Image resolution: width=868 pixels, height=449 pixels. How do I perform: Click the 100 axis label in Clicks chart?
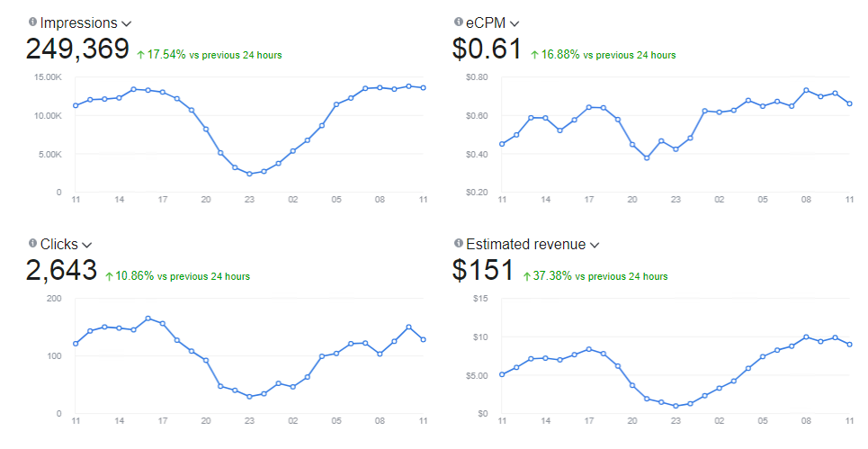click(x=54, y=356)
